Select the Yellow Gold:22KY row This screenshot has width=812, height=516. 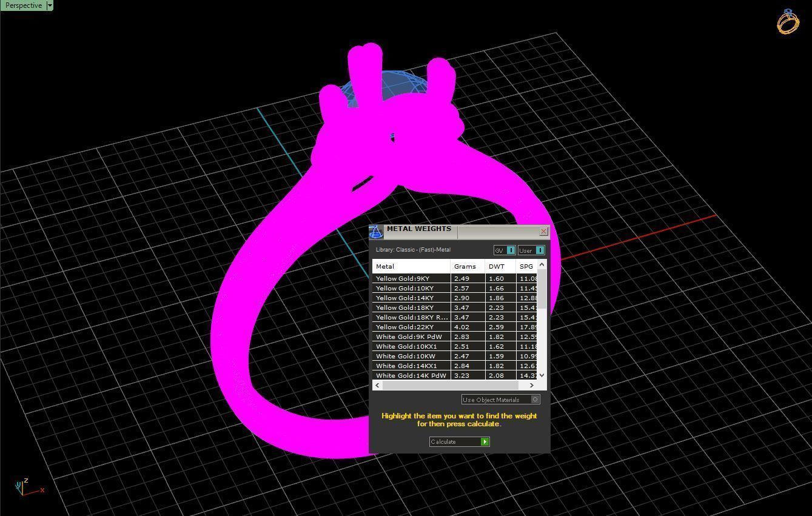[455, 327]
